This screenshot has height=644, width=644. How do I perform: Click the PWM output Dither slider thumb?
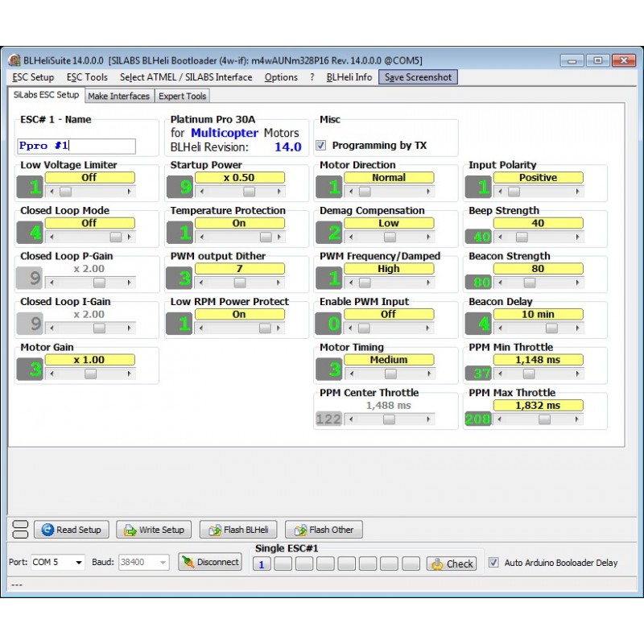click(x=240, y=283)
